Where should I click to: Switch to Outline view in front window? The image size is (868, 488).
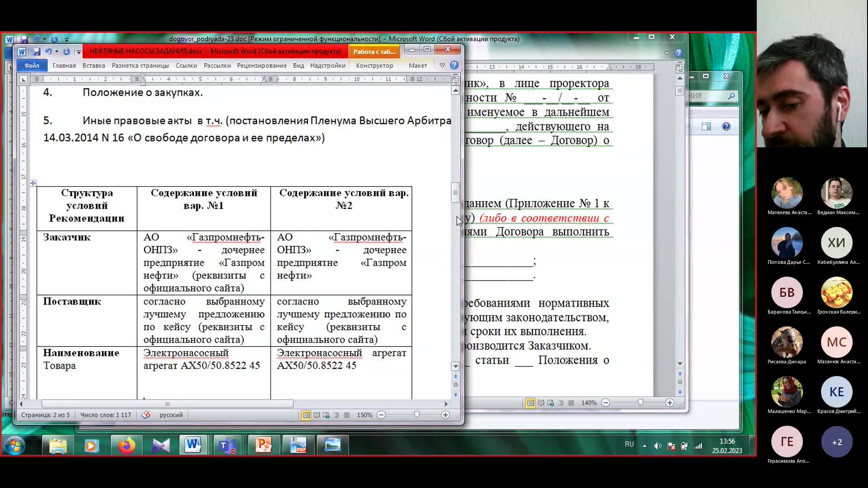(x=336, y=415)
